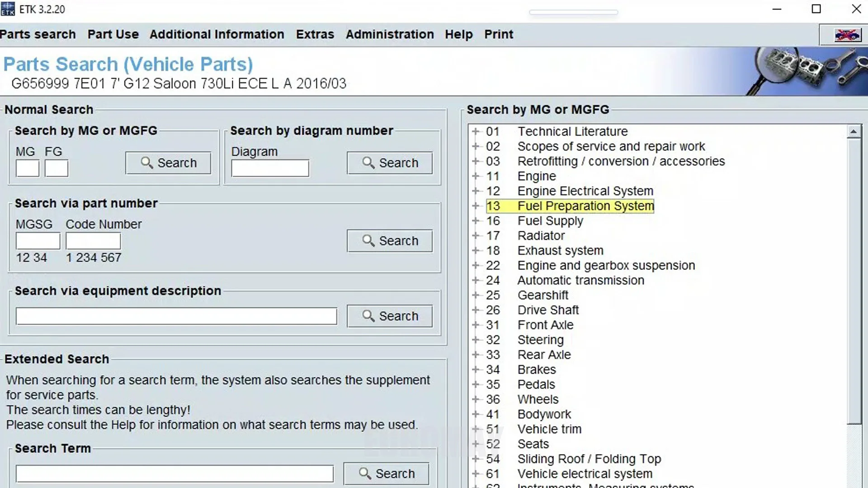Image resolution: width=868 pixels, height=488 pixels.
Task: Click the Diagram number input field
Action: [x=270, y=169]
